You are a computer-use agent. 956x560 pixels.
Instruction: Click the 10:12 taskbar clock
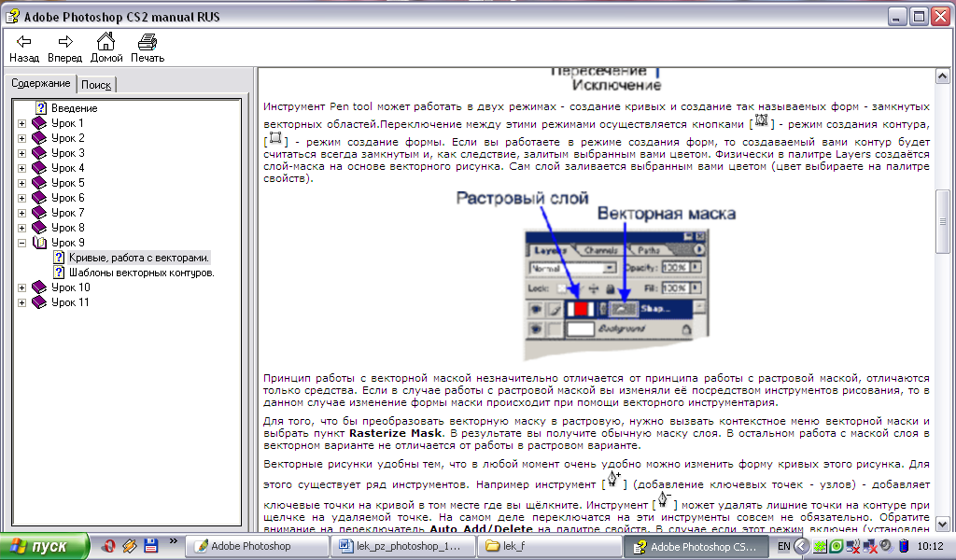931,546
